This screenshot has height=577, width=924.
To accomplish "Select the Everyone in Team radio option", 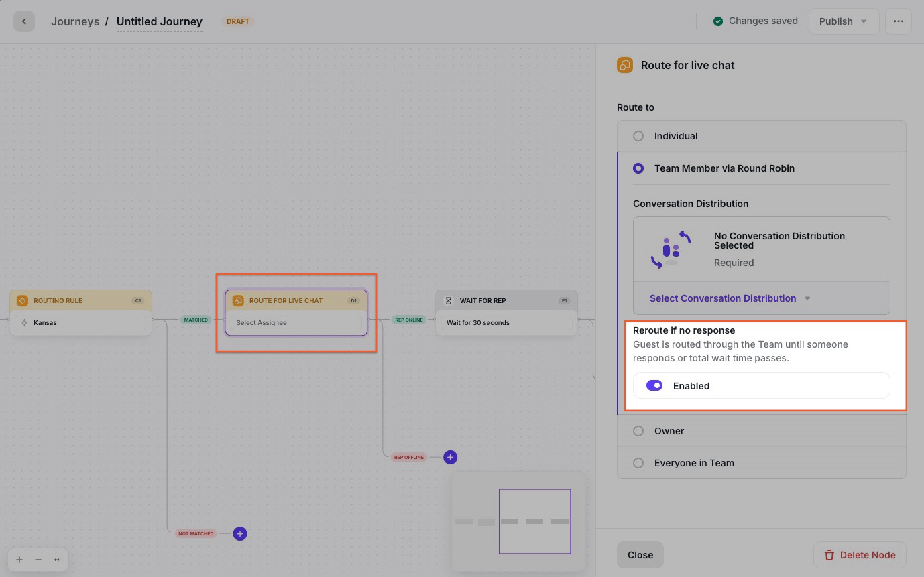I will coord(638,463).
